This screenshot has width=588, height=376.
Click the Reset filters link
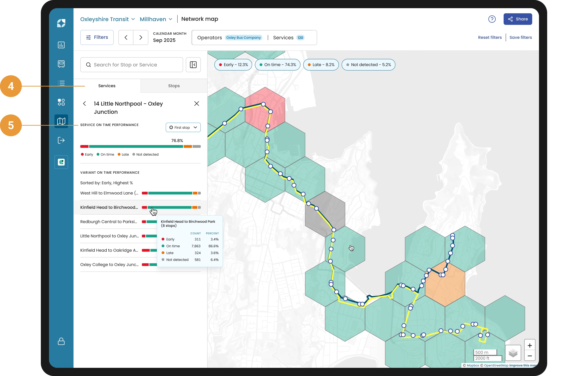click(490, 37)
